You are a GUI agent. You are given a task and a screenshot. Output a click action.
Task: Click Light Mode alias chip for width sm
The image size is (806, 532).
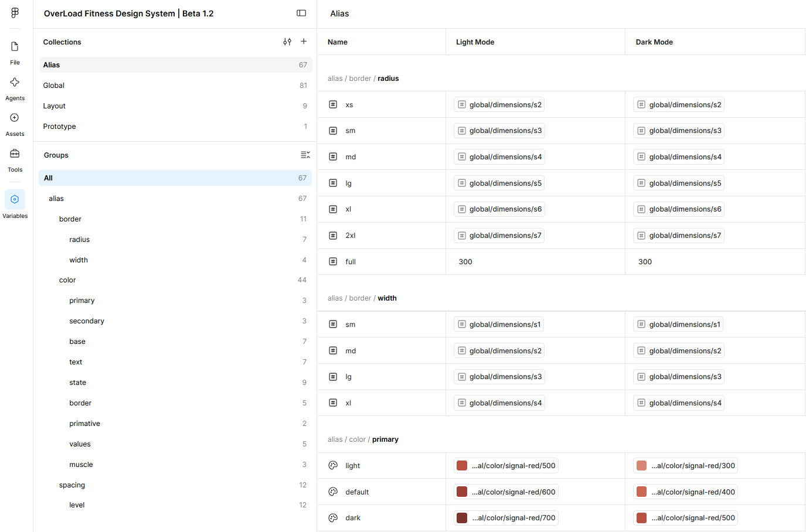[499, 324]
